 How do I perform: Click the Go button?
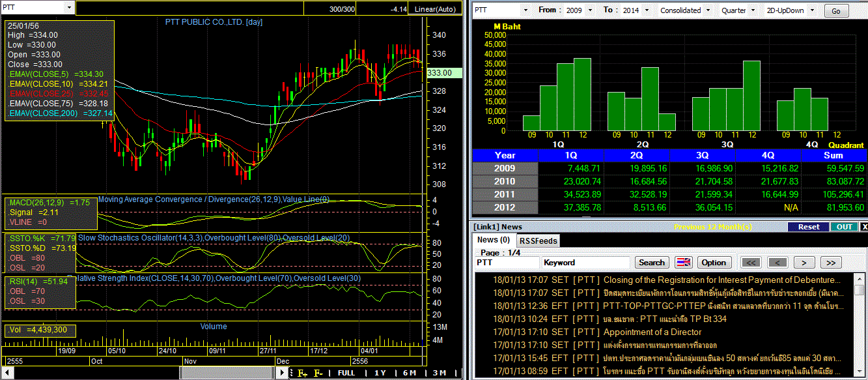coord(837,11)
